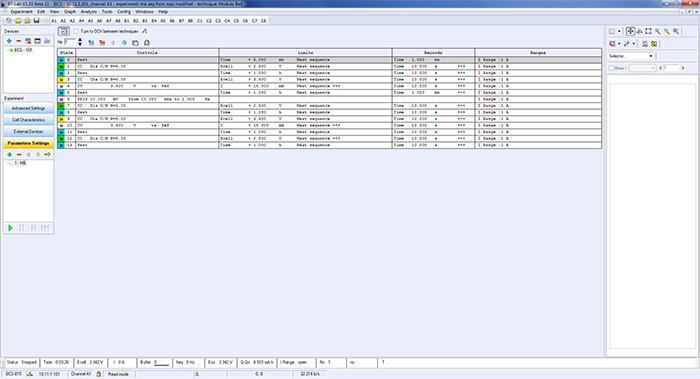Click the Cell Characteristics button
Viewport: 700px width, 379px height.
[28, 120]
